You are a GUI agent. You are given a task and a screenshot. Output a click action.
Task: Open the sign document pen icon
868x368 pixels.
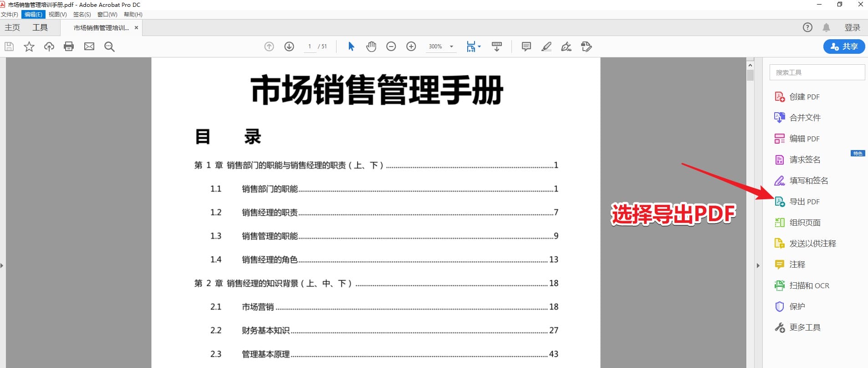tap(566, 47)
